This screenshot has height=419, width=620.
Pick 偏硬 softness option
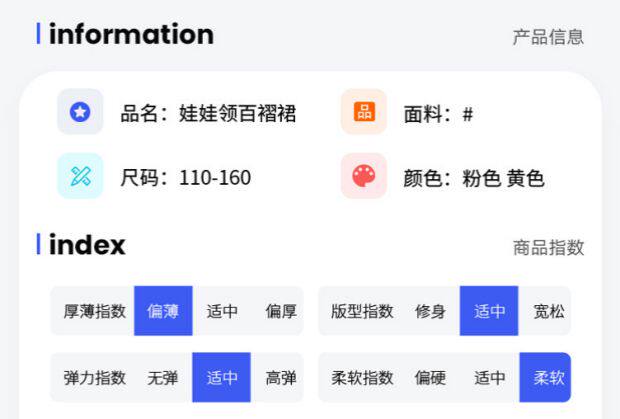pyautogui.click(x=430, y=377)
